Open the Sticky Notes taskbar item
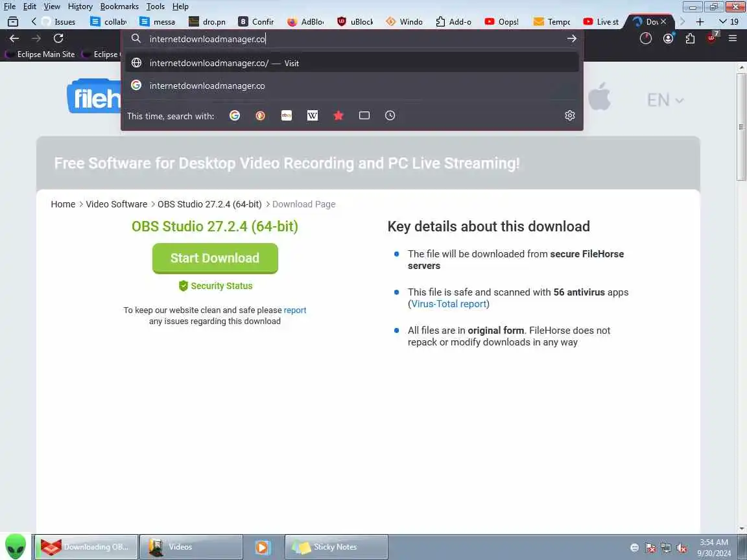 (x=337, y=546)
